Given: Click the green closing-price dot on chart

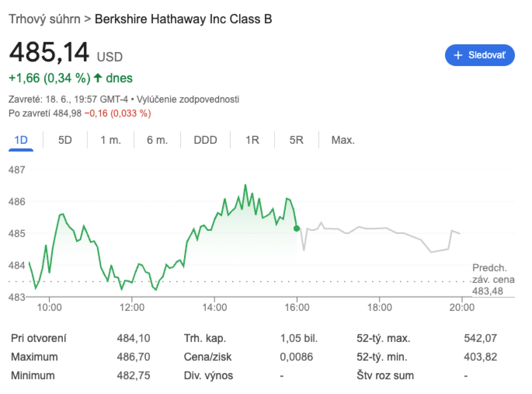Looking at the screenshot, I should 296,228.
